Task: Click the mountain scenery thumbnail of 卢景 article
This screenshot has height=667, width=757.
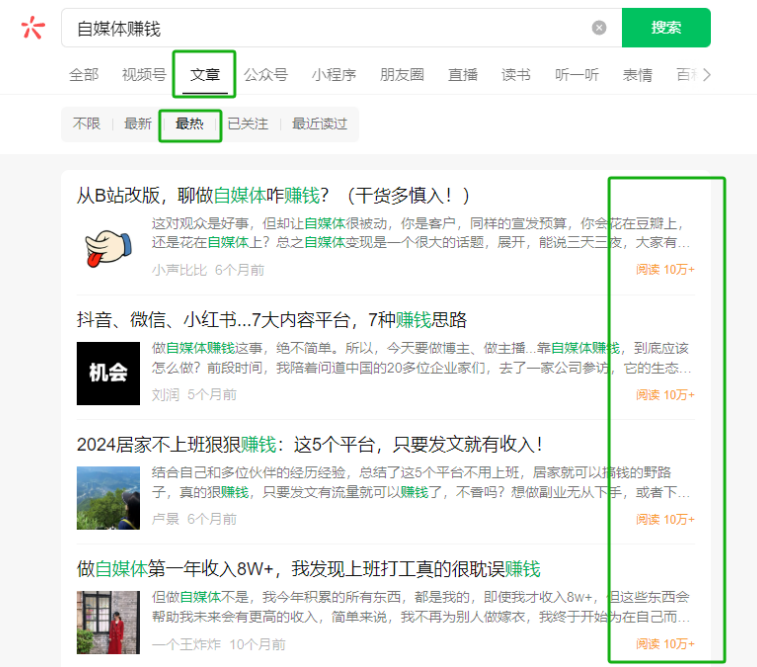Action: pyautogui.click(x=108, y=498)
